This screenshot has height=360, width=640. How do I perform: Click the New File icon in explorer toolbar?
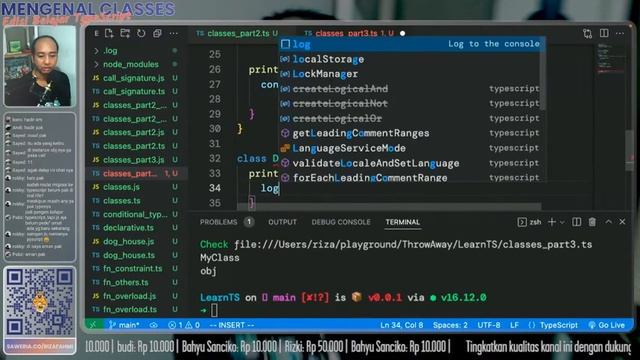coord(109,33)
